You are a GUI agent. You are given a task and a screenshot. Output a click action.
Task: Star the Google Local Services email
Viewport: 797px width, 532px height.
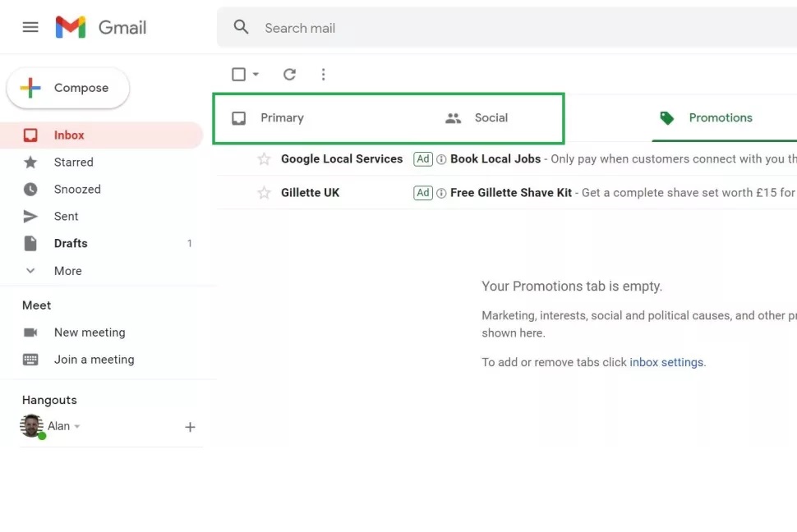[264, 159]
